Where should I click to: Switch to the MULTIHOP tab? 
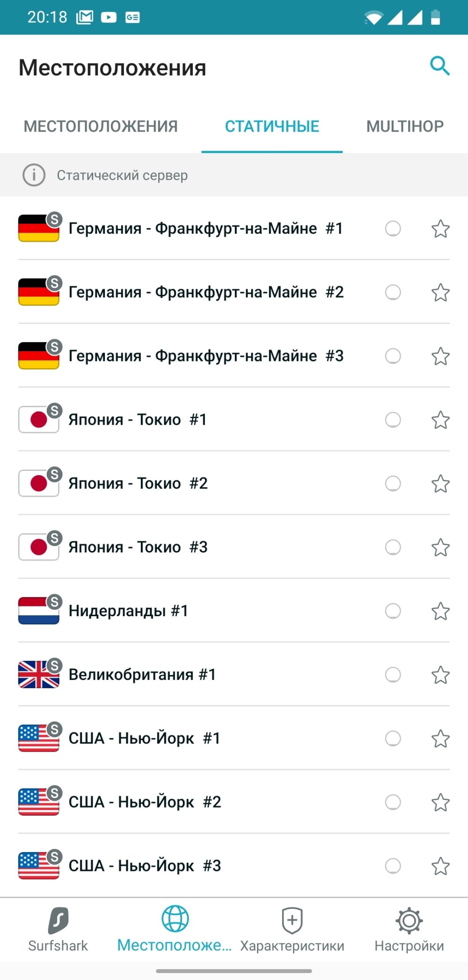tap(405, 126)
